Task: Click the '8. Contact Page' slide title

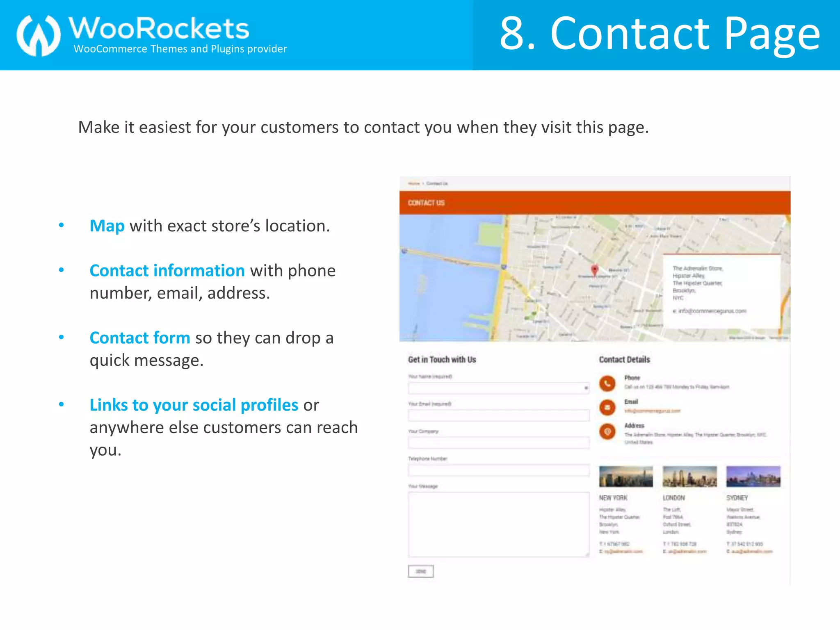Action: coord(660,34)
